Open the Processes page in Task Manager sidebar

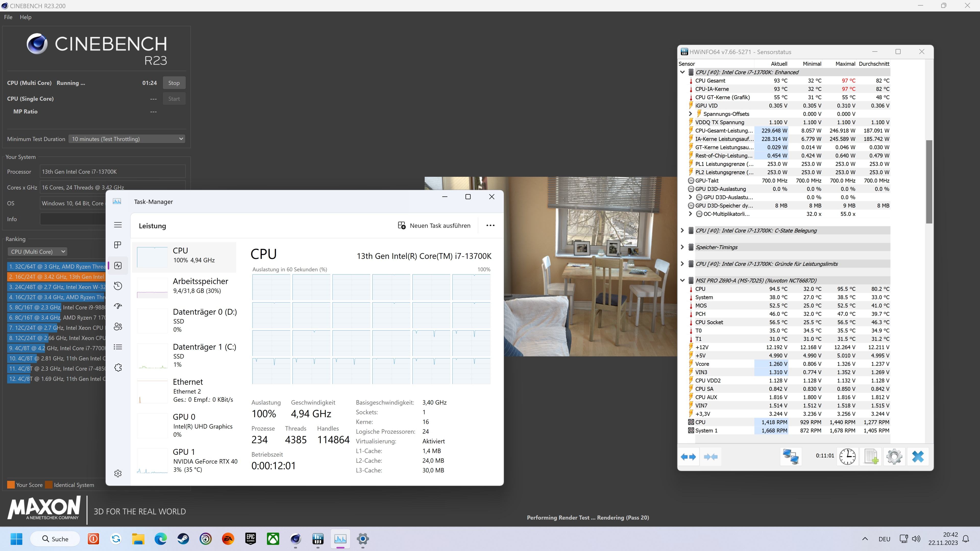(x=118, y=245)
